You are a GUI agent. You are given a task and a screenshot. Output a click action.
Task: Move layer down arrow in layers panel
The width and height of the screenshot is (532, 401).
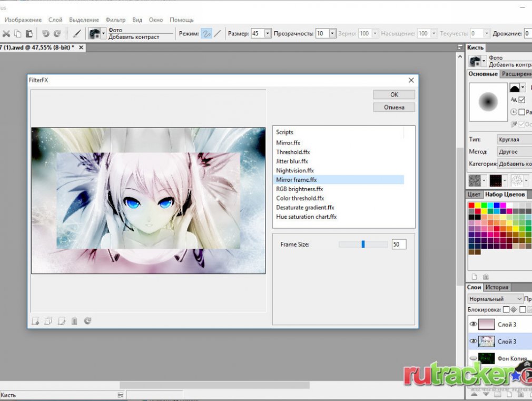(486, 395)
